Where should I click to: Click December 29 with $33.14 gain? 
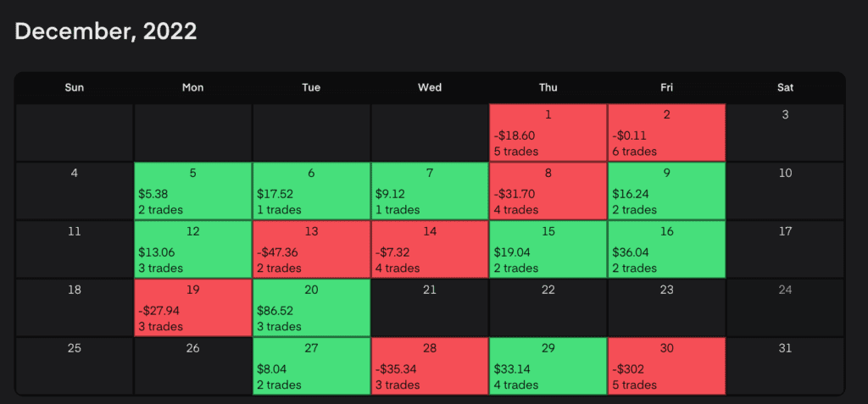click(x=548, y=366)
